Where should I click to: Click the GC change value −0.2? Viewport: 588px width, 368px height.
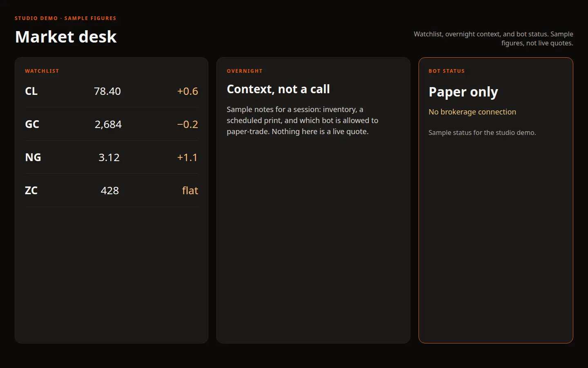click(187, 124)
